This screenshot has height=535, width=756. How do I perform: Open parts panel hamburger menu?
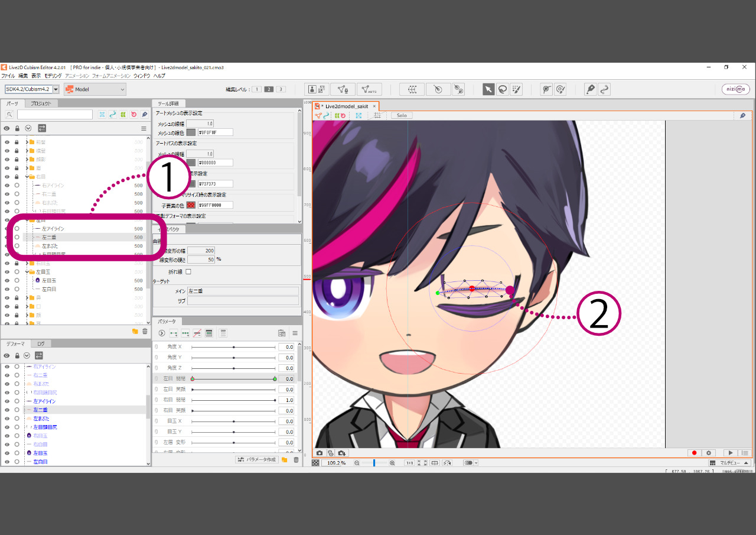coord(144,128)
